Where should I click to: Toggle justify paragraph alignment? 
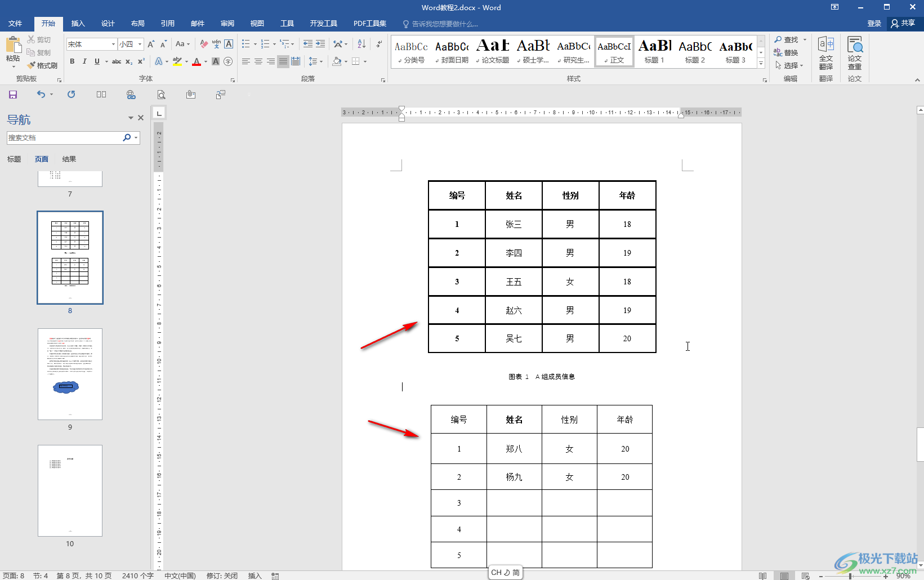pyautogui.click(x=283, y=61)
